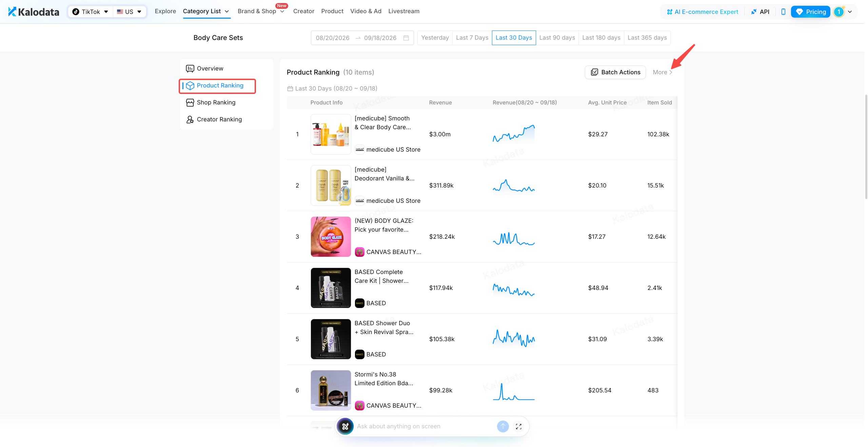Viewport: 868px width, 447px height.
Task: Go to the Explore menu
Action: click(x=165, y=11)
